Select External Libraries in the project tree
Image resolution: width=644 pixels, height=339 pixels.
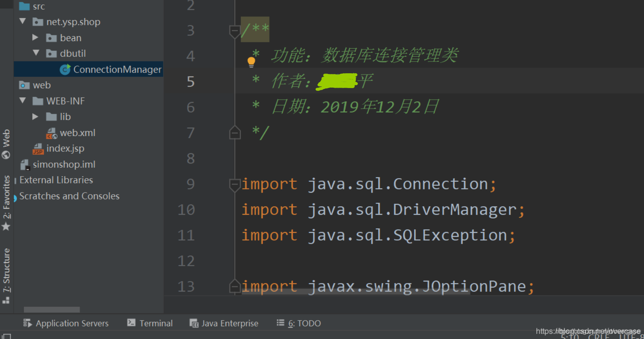click(x=56, y=180)
